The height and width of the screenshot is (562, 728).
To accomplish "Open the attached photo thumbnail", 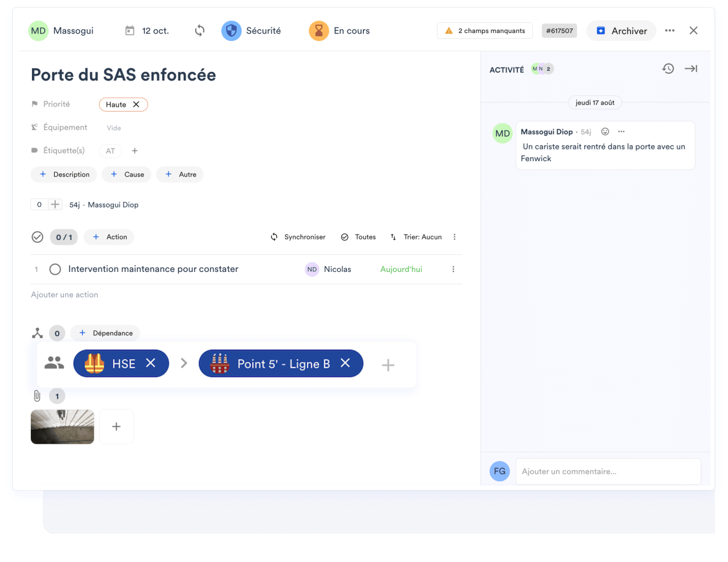I will click(x=62, y=426).
